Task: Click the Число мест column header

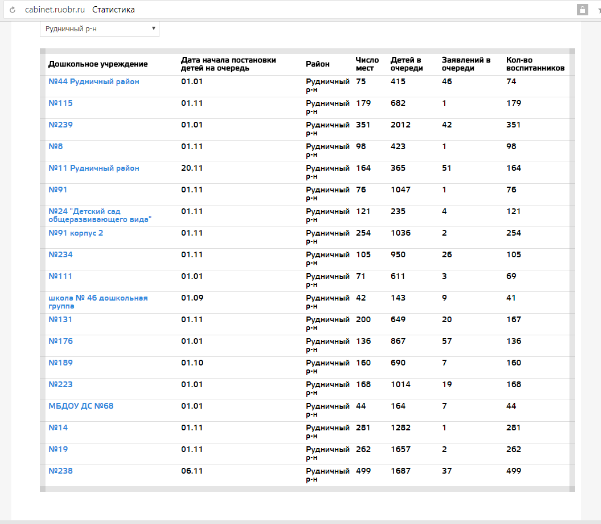Action: point(367,64)
